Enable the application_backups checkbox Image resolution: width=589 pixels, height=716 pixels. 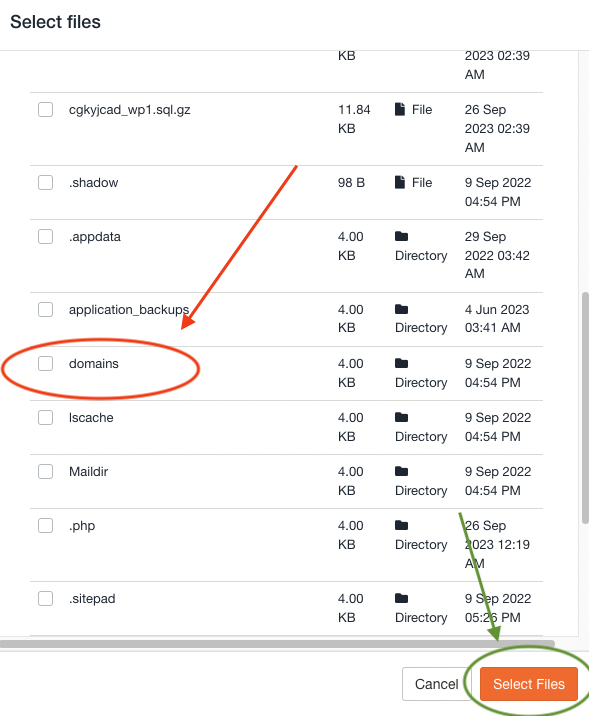click(x=45, y=309)
